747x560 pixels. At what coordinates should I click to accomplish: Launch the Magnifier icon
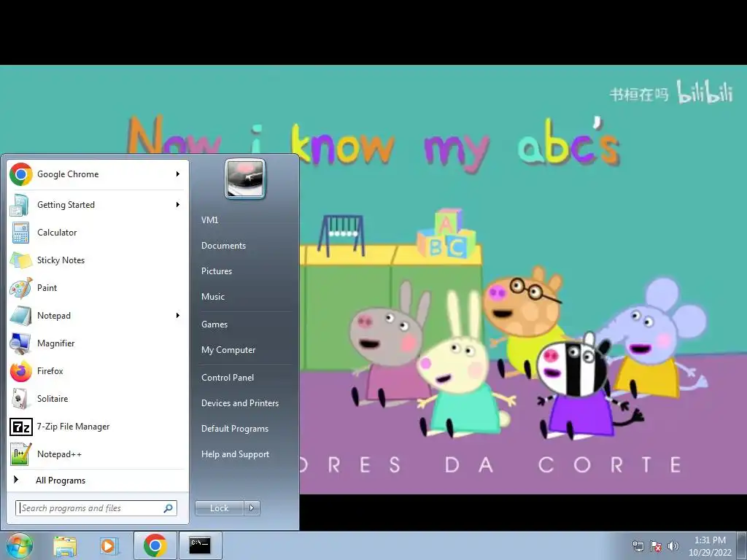[x=21, y=343]
